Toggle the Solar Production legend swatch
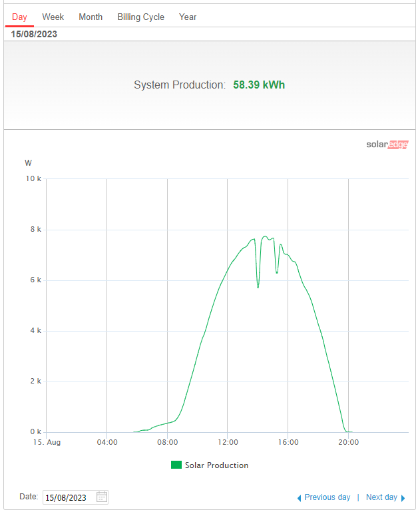 [x=176, y=465]
